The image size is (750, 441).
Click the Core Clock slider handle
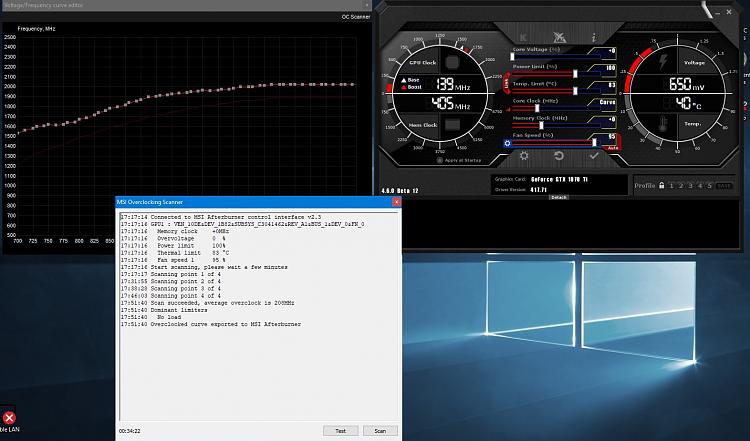pos(537,108)
